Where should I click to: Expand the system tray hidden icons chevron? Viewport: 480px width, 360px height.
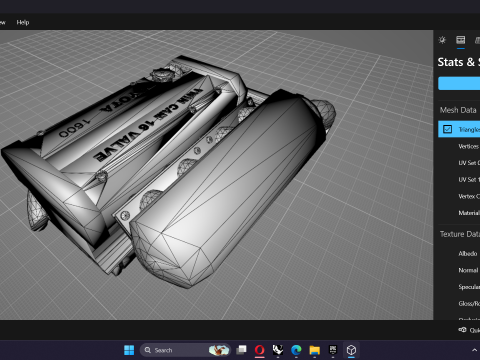[x=474, y=350]
